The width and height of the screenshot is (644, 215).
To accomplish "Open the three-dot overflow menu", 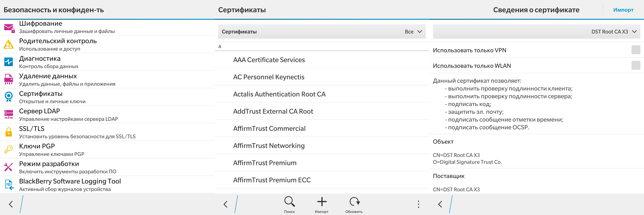I will [x=418, y=204].
